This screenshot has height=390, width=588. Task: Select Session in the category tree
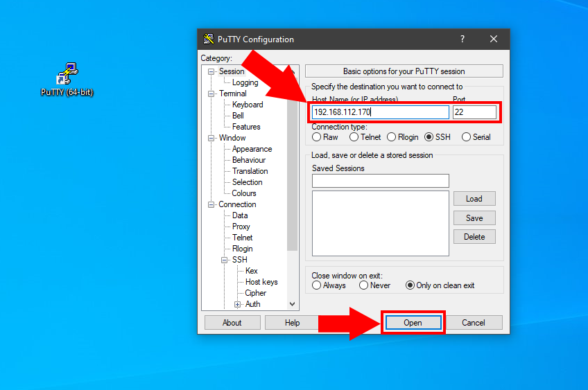coord(232,71)
